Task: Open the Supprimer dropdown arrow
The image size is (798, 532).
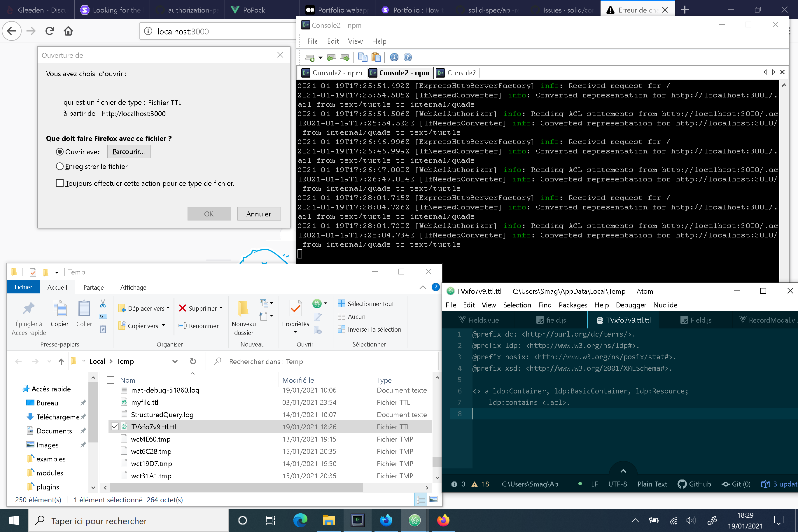Action: pyautogui.click(x=221, y=308)
